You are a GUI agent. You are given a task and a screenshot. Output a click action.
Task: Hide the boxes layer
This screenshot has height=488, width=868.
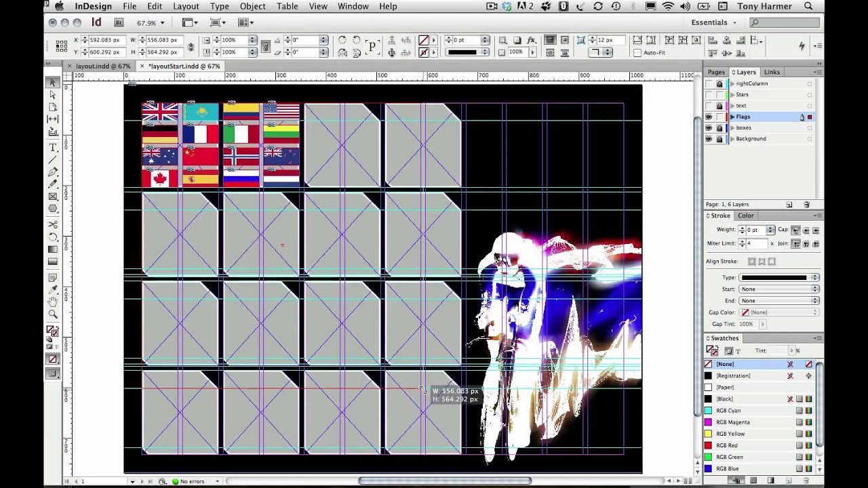(709, 128)
